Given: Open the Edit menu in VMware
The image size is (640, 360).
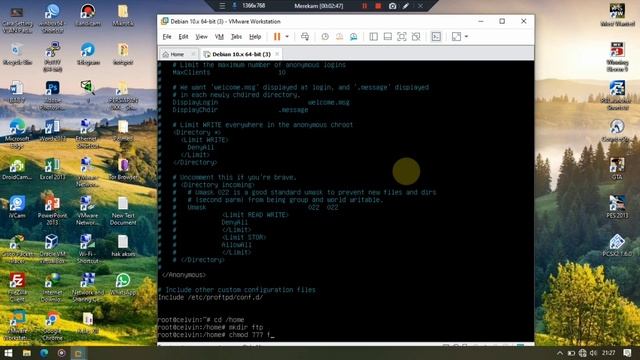Looking at the screenshot, I should pyautogui.click(x=183, y=37).
